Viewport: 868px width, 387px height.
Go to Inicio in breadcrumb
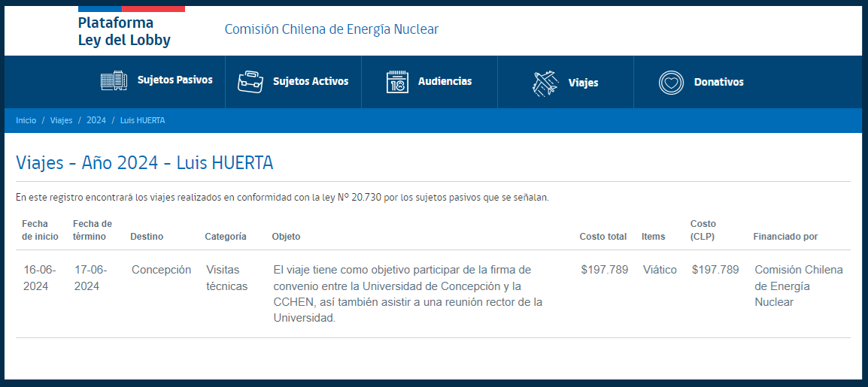[x=26, y=120]
